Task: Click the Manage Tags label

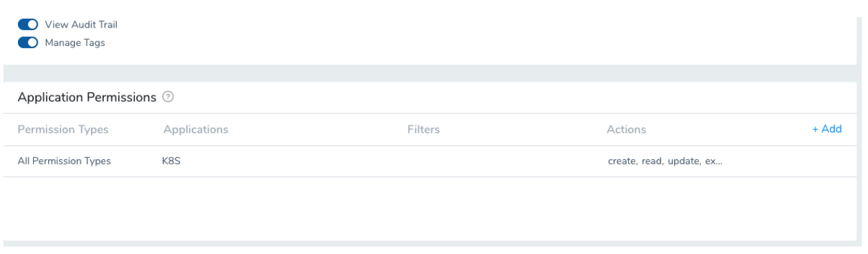Action: click(x=74, y=43)
